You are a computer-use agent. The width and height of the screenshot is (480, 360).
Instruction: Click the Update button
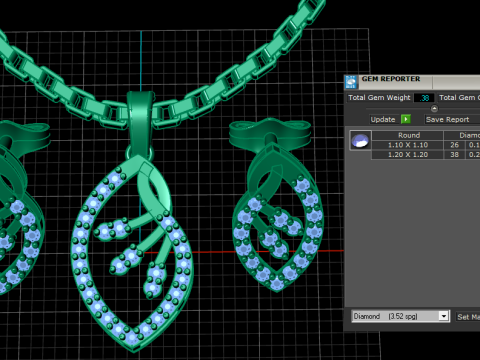[x=383, y=119]
